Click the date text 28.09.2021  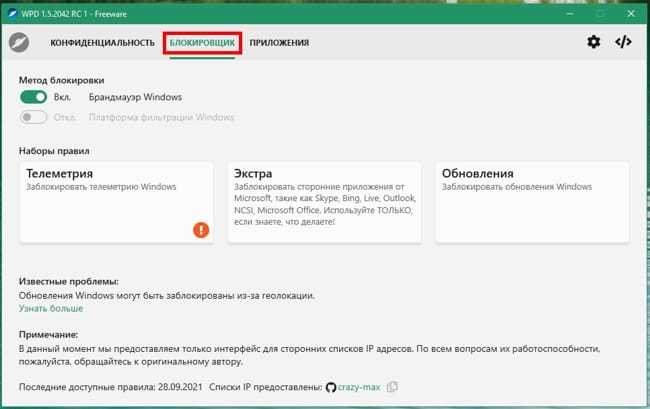click(x=180, y=387)
